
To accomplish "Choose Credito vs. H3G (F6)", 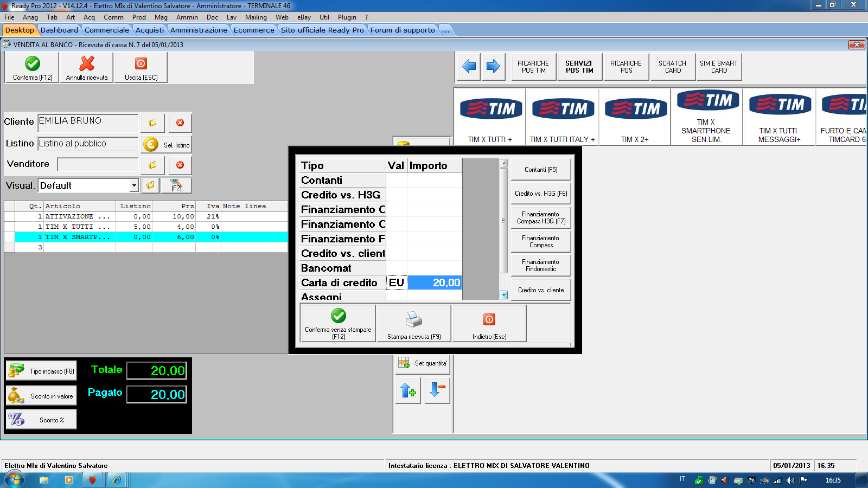I will pyautogui.click(x=541, y=194).
